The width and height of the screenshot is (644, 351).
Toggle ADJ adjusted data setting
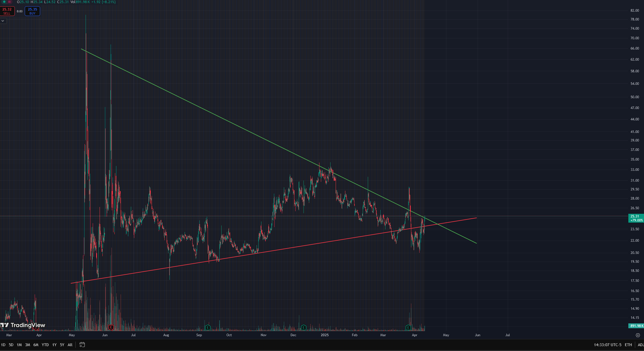click(641, 345)
